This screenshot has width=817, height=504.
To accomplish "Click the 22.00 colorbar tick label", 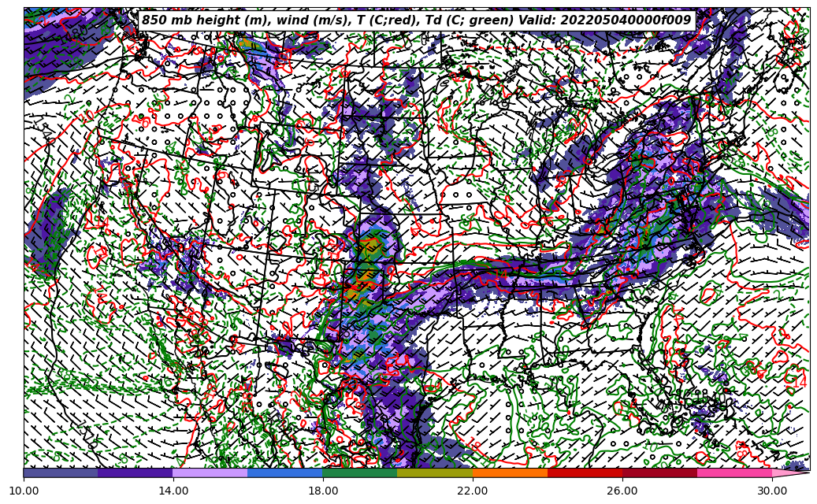I will coord(473,491).
